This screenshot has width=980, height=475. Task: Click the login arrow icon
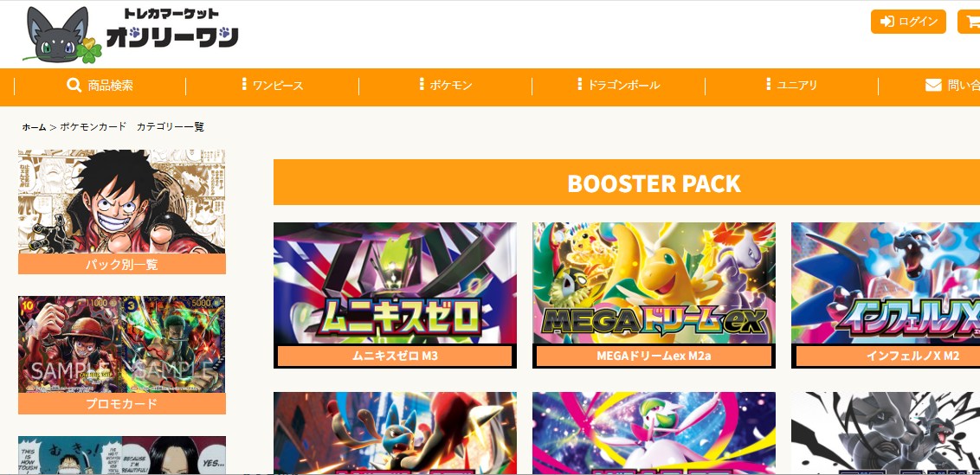887,22
